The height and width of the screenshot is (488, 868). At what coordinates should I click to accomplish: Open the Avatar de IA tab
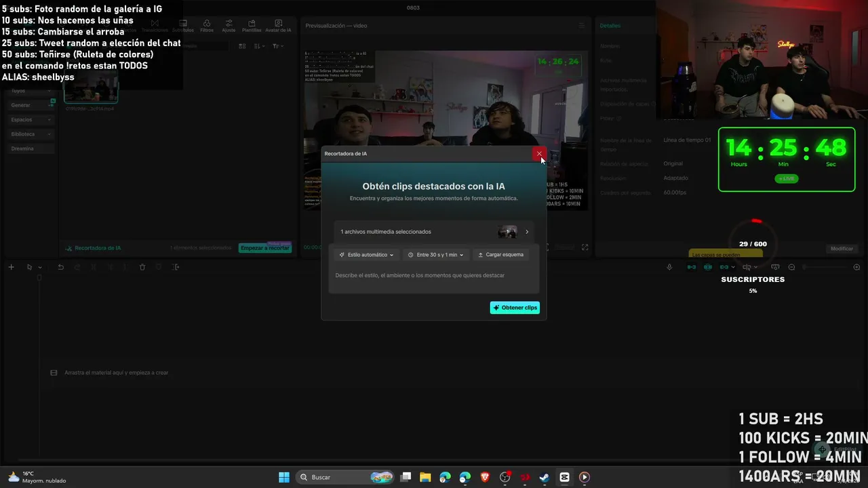click(278, 26)
